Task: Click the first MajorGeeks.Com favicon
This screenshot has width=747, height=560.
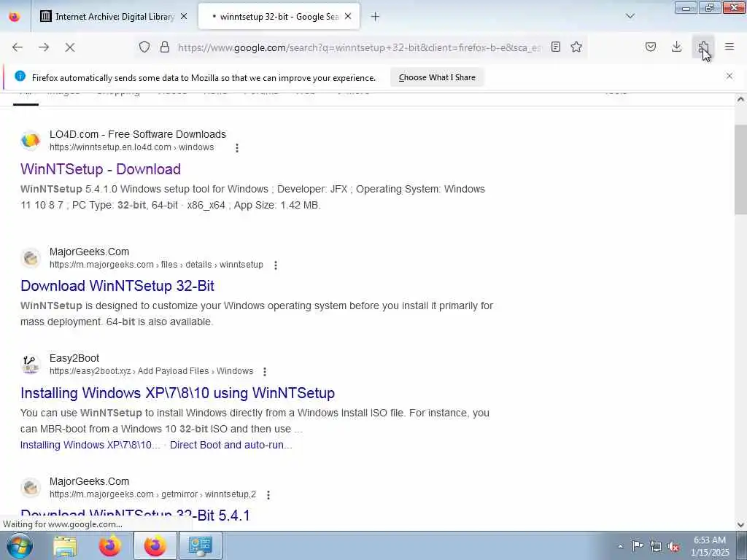Action: [31, 257]
